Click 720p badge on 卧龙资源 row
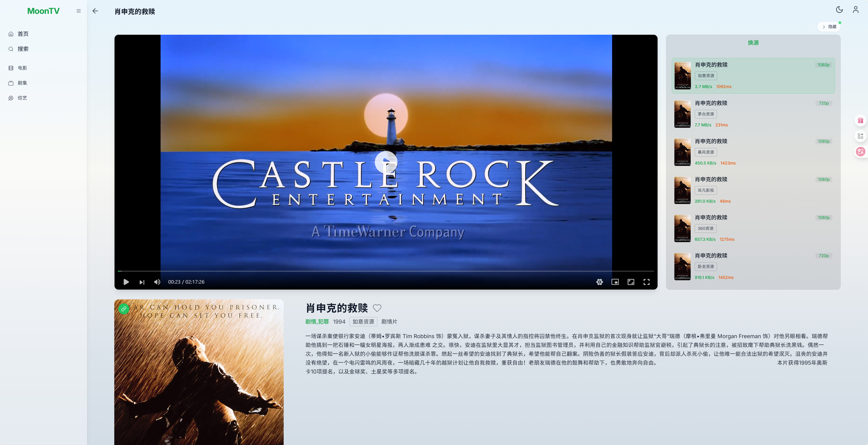868x445 pixels. pyautogui.click(x=824, y=256)
